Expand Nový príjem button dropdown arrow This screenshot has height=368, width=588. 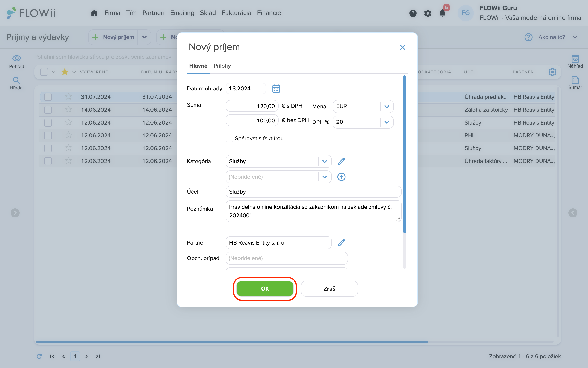pyautogui.click(x=144, y=37)
